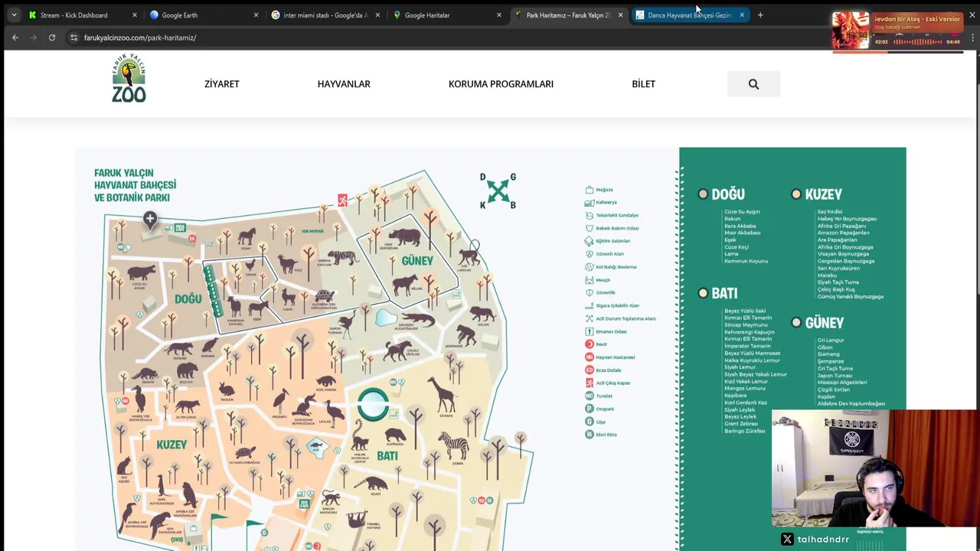Open the tab search dropdown arrow

coord(14,15)
